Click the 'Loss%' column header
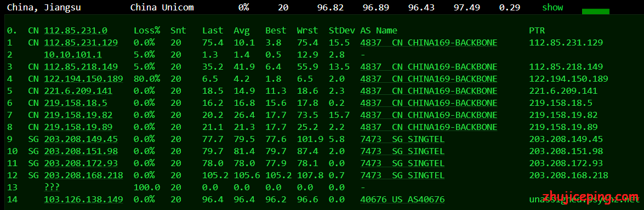Viewport: 644px width, 210px height. [147, 30]
